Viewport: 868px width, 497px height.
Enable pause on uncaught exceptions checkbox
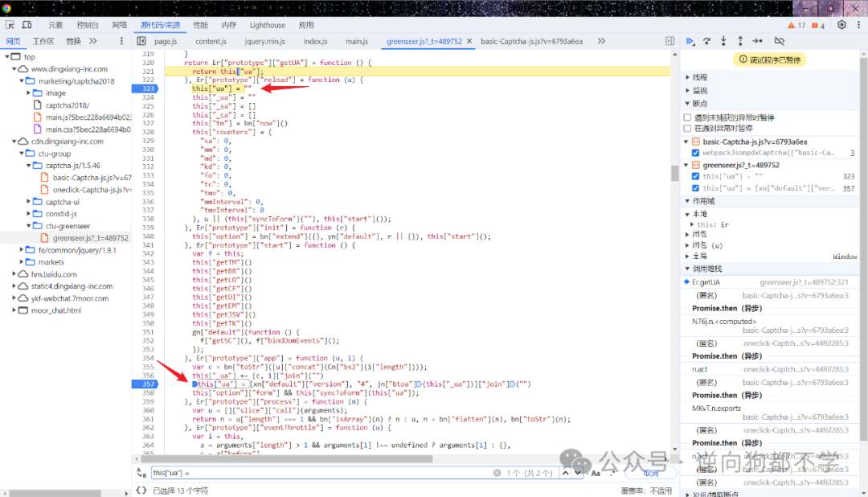(x=687, y=117)
